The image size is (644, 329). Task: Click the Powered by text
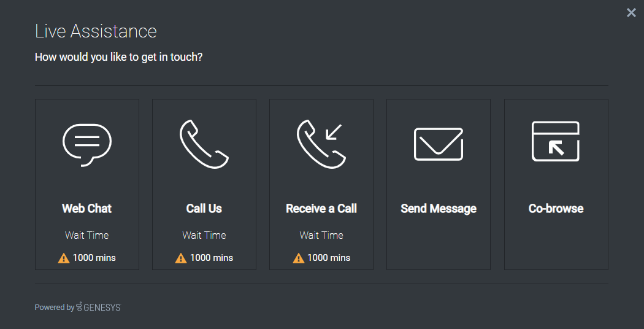click(54, 307)
